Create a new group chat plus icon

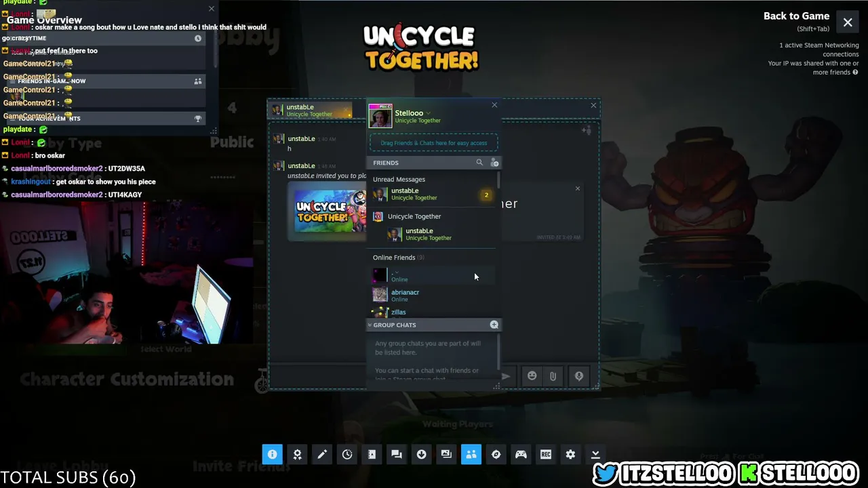pos(494,325)
